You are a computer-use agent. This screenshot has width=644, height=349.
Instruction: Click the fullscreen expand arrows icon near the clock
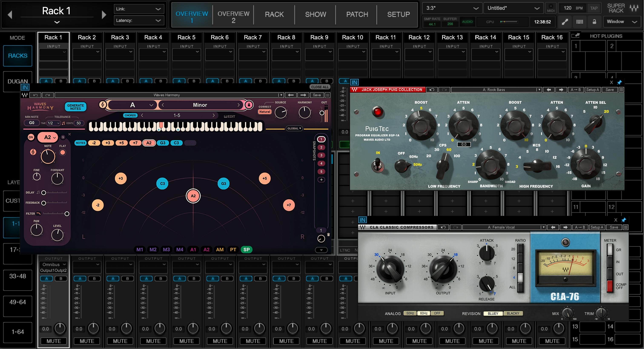point(565,22)
